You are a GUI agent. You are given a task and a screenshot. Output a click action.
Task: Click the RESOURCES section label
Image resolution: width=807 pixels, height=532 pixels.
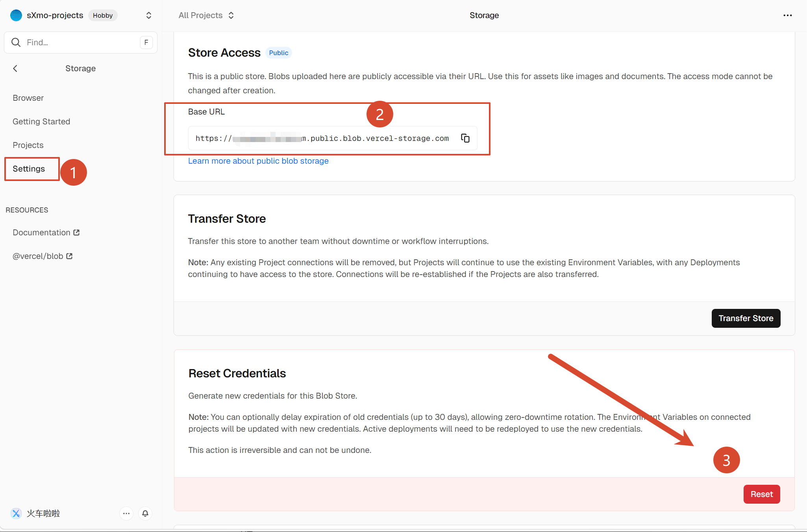pos(27,210)
